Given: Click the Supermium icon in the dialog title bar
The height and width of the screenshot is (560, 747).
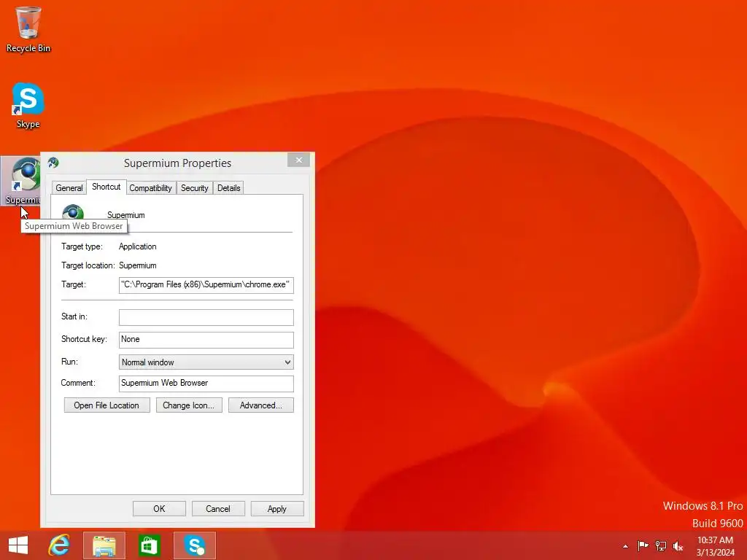Looking at the screenshot, I should tap(53, 163).
